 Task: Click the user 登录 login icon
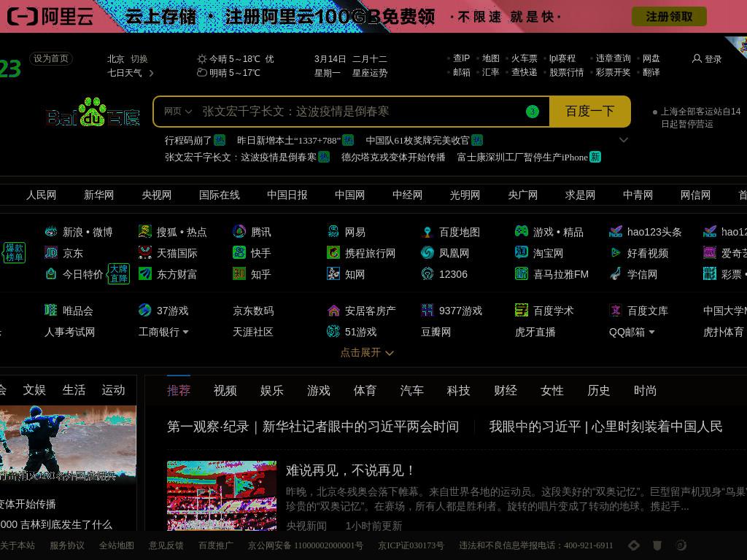pyautogui.click(x=697, y=58)
